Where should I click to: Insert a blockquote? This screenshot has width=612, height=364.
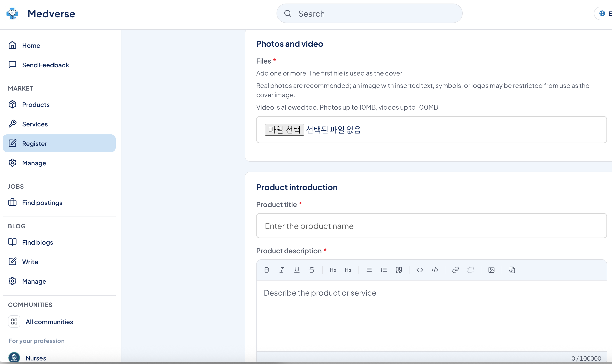(399, 270)
